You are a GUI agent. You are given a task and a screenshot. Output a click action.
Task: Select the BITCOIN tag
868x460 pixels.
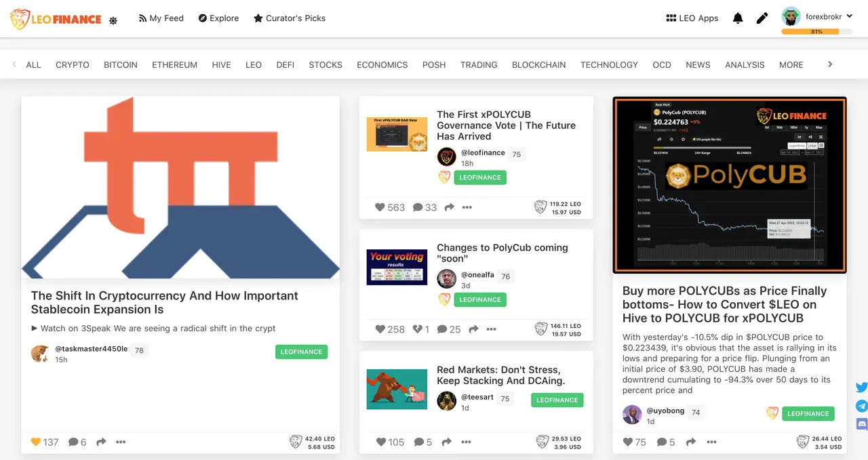click(x=121, y=65)
